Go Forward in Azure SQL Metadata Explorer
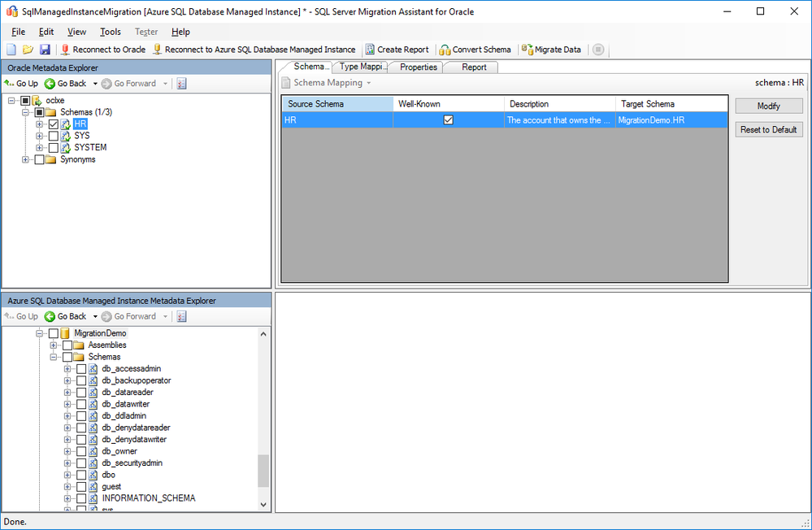The width and height of the screenshot is (812, 530). (x=129, y=316)
